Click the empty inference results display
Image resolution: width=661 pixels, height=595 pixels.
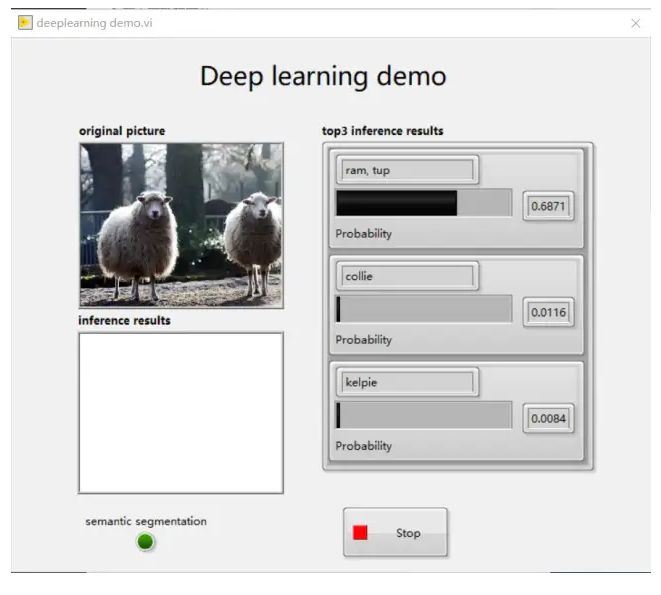pyautogui.click(x=181, y=413)
